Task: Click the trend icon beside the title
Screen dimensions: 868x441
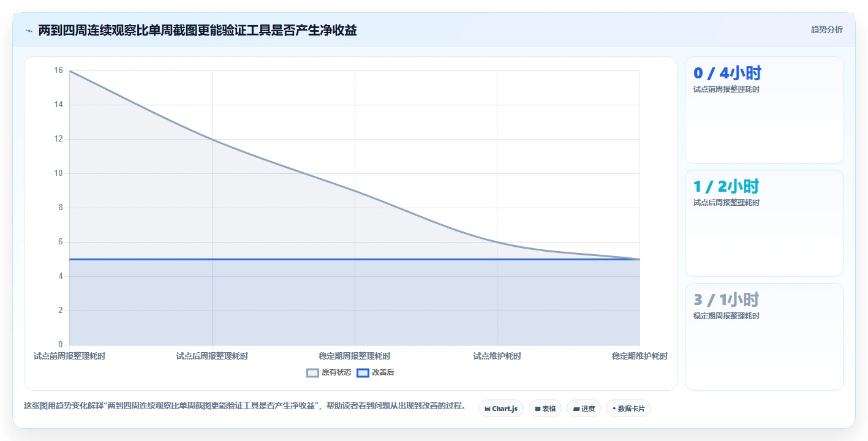Action: point(29,30)
